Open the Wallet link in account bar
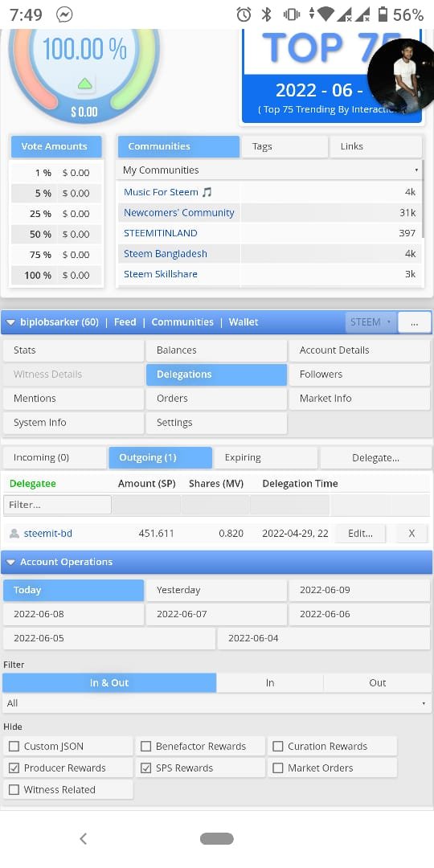Viewport: 434px width, 868px height. 244,322
